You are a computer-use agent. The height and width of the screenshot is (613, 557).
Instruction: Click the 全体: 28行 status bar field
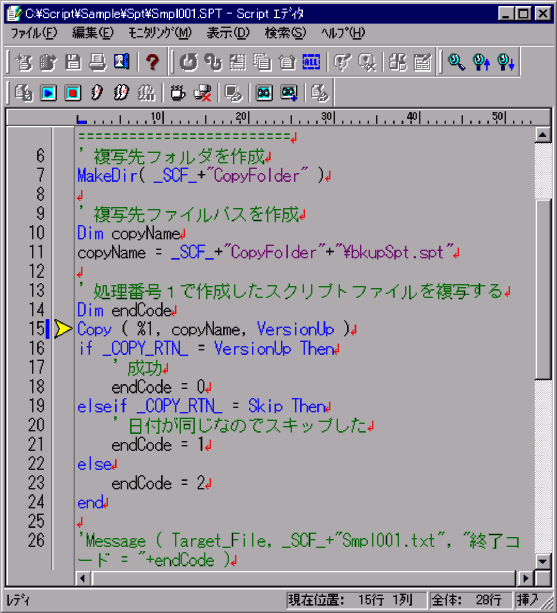tap(470, 600)
